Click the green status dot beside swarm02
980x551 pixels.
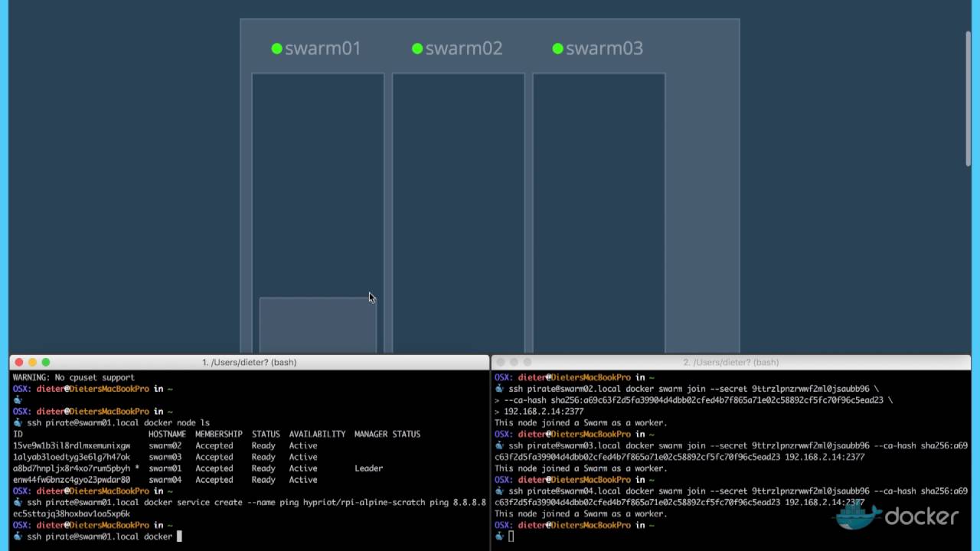click(x=417, y=49)
